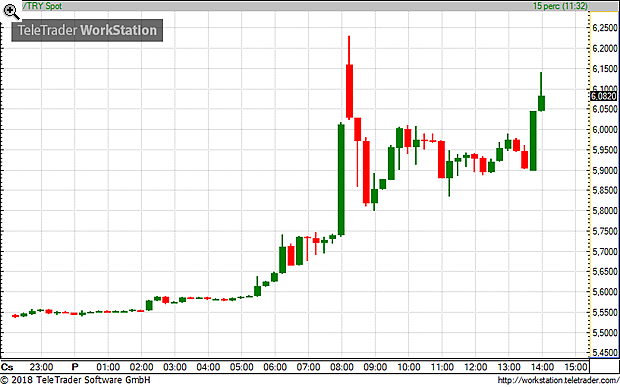Click the '15 perc (11:32)' interval label
The height and width of the screenshot is (387, 620).
560,6
